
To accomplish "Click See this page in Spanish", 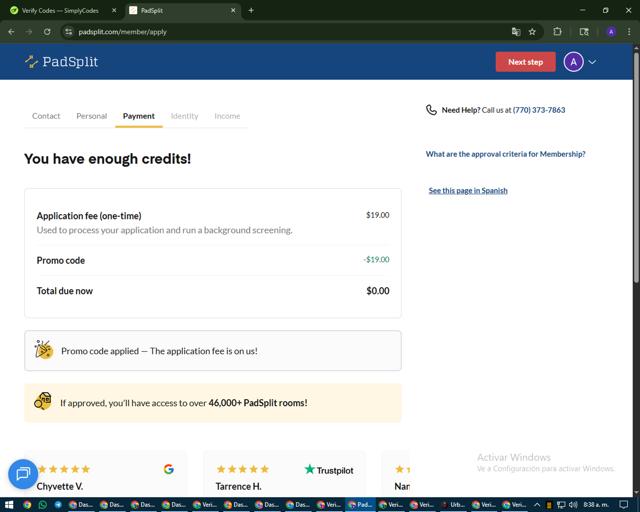I will 468,191.
